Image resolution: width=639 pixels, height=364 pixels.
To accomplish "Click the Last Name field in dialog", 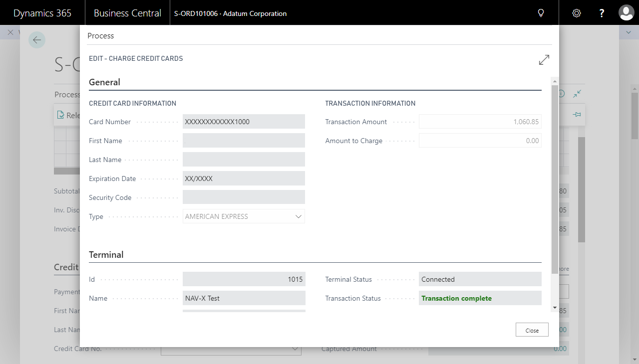I will (244, 160).
